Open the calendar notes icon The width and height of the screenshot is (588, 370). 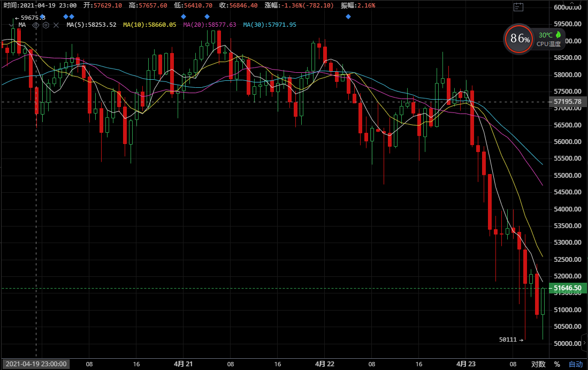[518, 6]
